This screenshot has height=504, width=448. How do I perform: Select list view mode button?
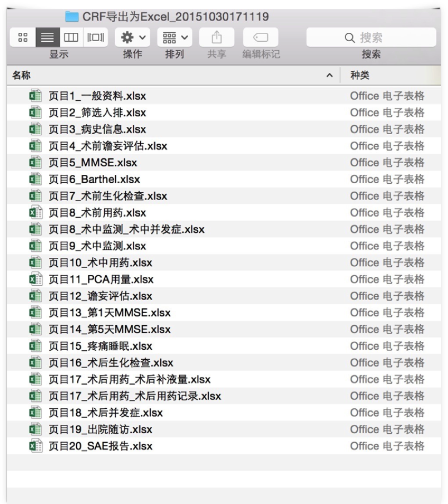pyautogui.click(x=48, y=37)
